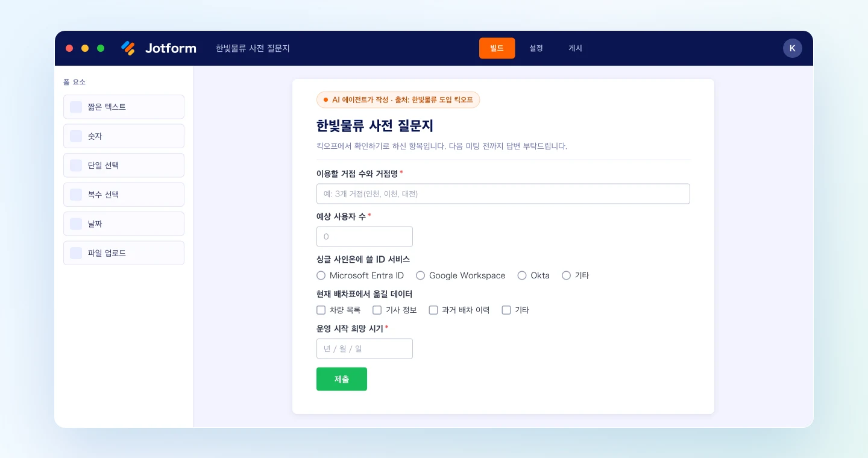Select the Okta radio option

[522, 275]
